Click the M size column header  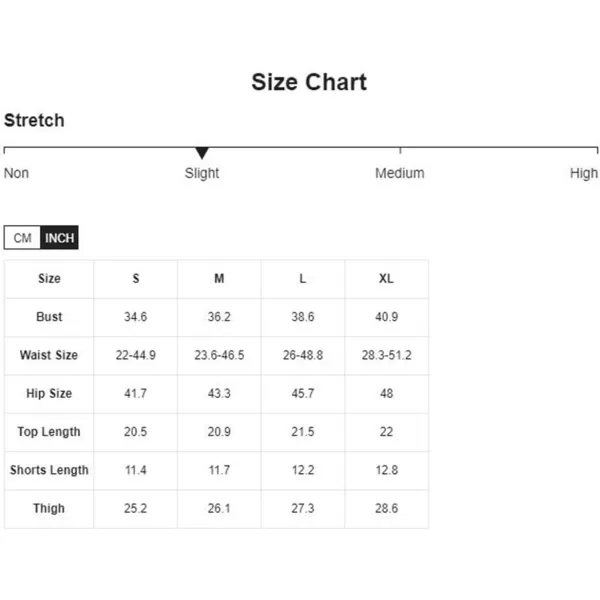point(219,279)
